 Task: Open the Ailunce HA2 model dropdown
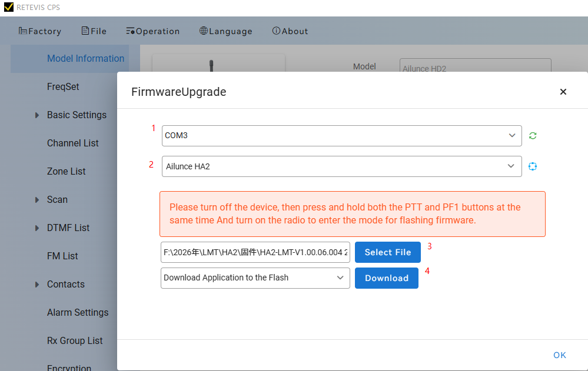341,166
